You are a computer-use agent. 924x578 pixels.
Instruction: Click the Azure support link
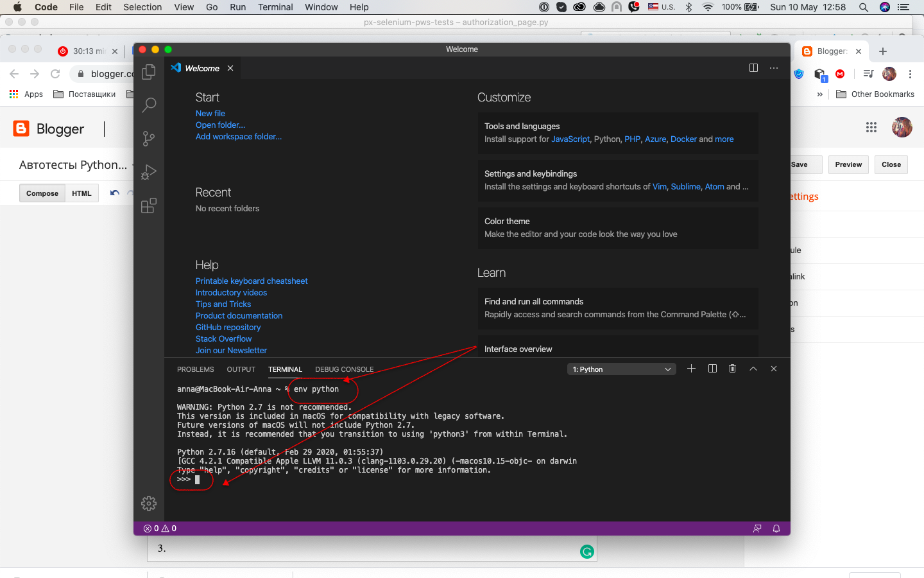[656, 139]
